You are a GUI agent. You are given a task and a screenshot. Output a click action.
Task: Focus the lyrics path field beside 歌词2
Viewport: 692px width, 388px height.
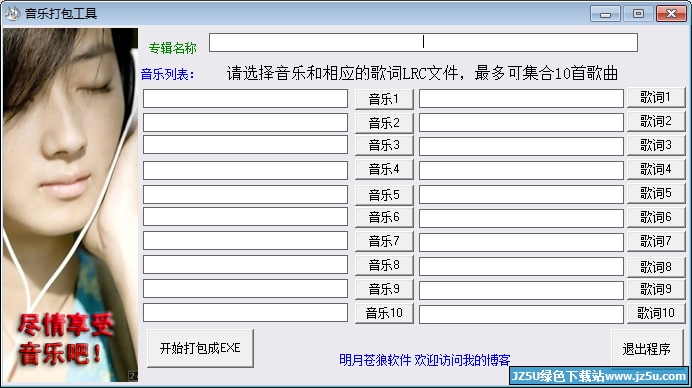521,123
